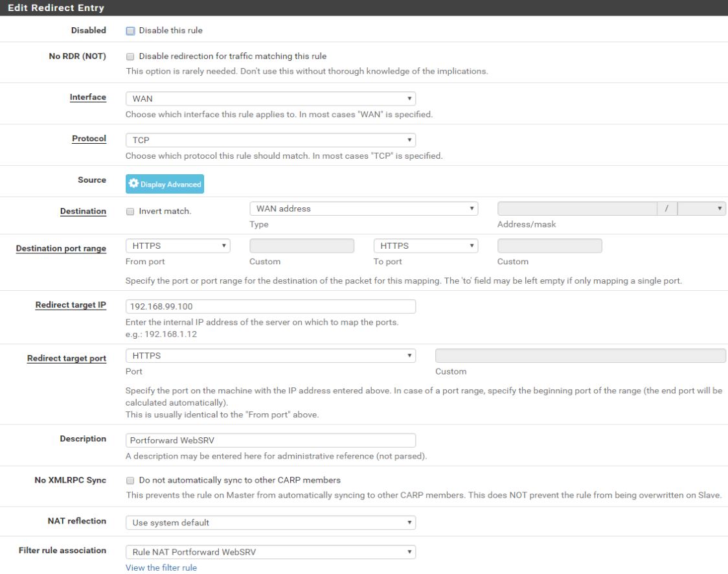Toggle the Invert match checkbox

pyautogui.click(x=130, y=211)
